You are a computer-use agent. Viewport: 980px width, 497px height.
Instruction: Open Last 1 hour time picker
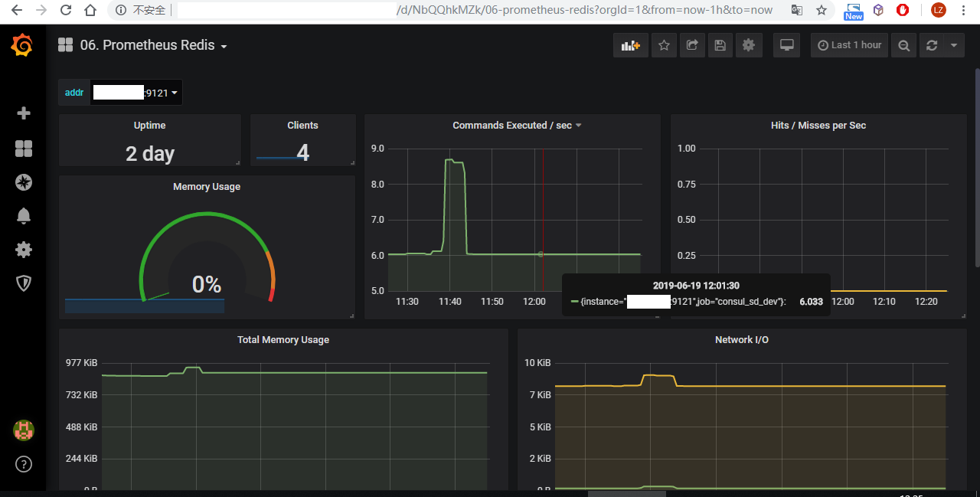click(849, 45)
